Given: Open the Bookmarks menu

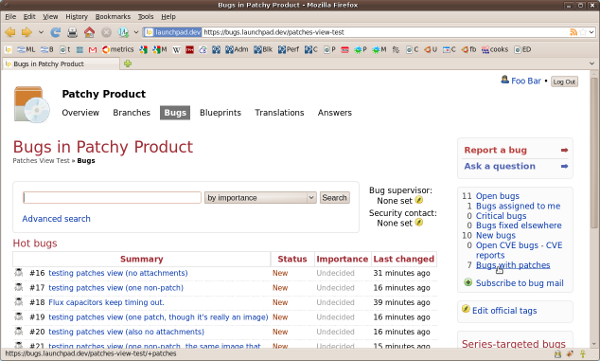Looking at the screenshot, I should 113,16.
